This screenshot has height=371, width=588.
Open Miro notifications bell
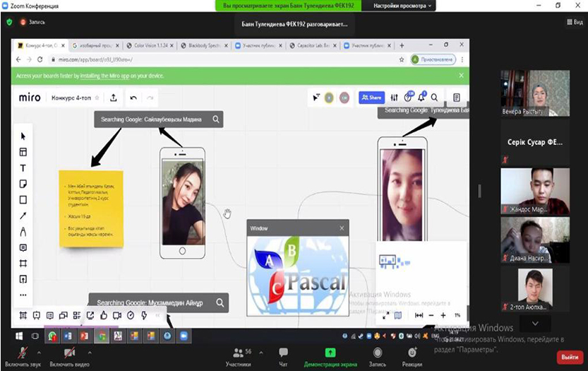421,97
